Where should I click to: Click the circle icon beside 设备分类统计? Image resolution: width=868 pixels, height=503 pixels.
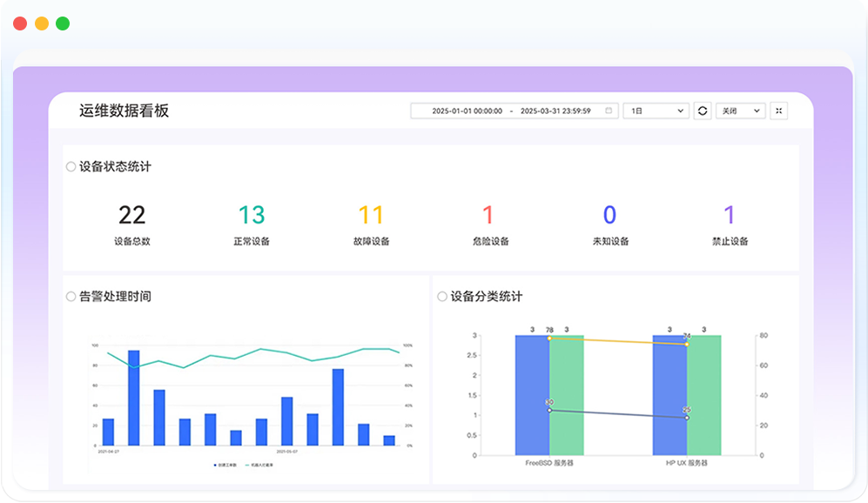point(442,297)
